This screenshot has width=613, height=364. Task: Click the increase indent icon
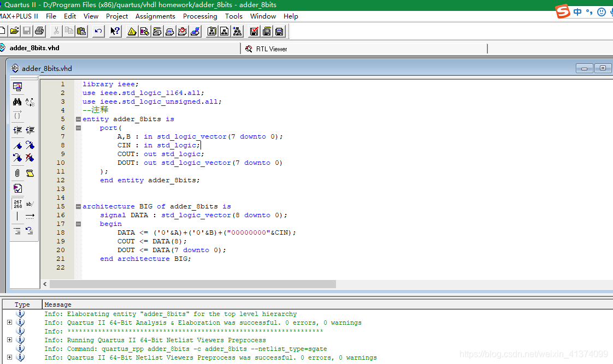tap(17, 130)
